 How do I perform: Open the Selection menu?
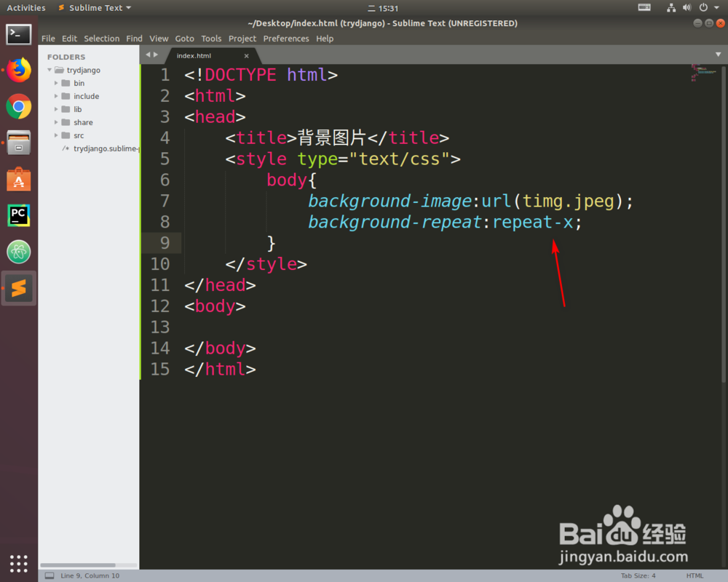coord(102,39)
